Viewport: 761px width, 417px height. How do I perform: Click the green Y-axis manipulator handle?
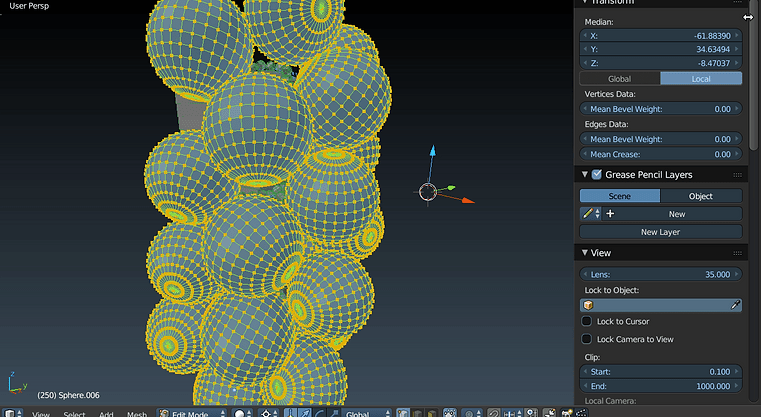click(x=451, y=187)
